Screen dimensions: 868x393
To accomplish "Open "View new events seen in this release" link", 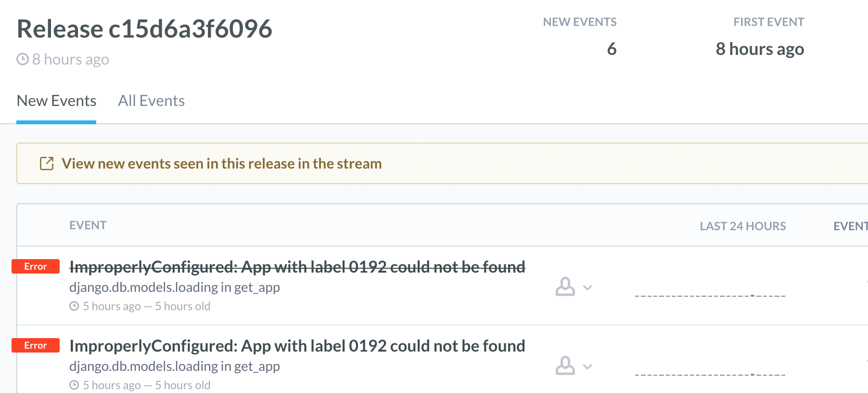I will tap(221, 164).
